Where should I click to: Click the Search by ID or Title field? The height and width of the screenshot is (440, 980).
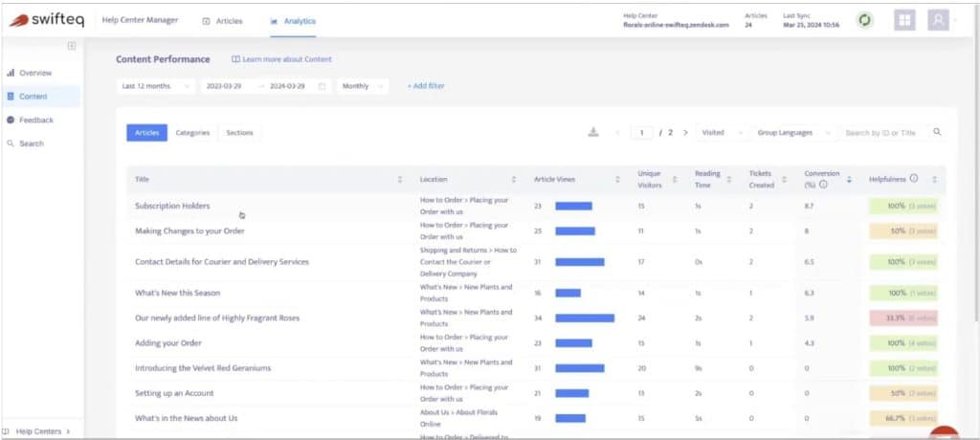(880, 133)
